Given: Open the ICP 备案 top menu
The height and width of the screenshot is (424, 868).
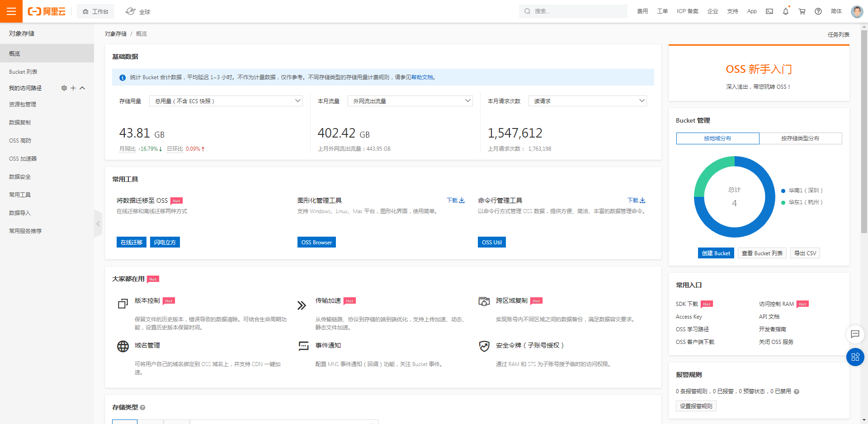Looking at the screenshot, I should click(x=688, y=11).
